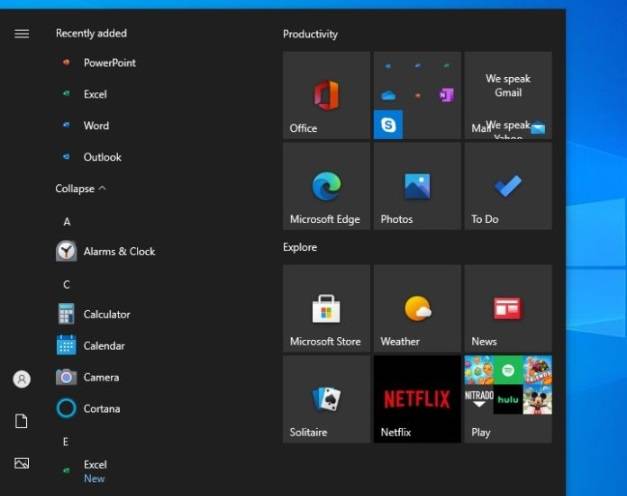
Task: Collapse the Recently added list
Action: click(80, 188)
